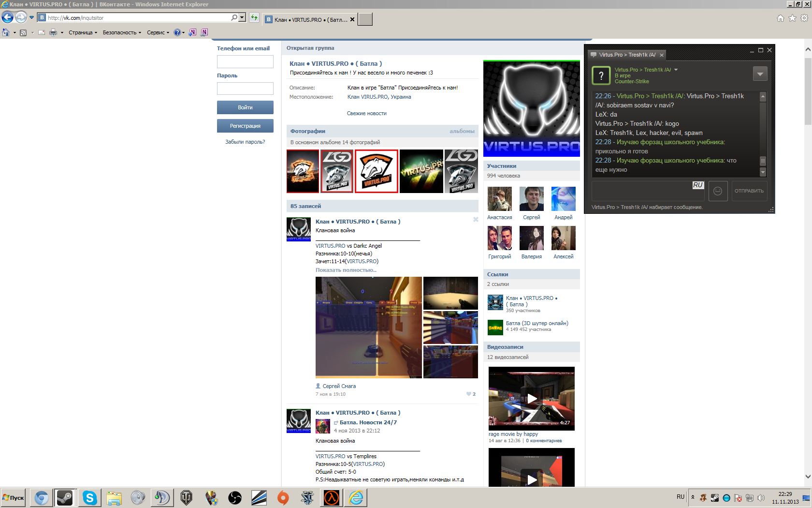Switch to Half-Life game in taskbar
The width and height of the screenshot is (812, 508).
pyautogui.click(x=332, y=498)
